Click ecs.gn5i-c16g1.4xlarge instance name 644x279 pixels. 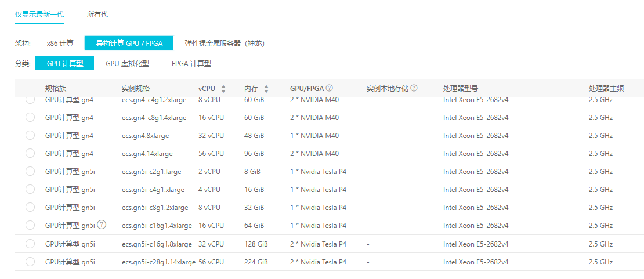(x=157, y=226)
